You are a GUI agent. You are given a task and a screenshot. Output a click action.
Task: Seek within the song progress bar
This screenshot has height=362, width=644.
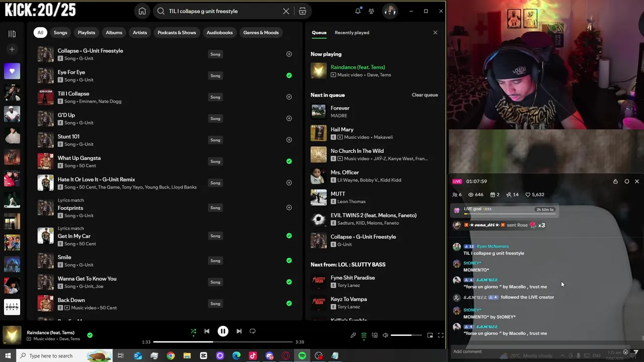point(222,342)
